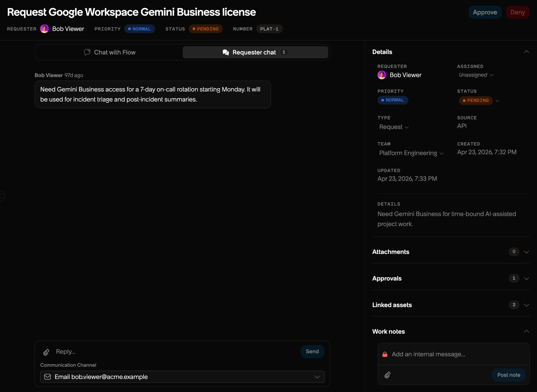Open the Communication Channel email dropdown
The image size is (537, 392).
tap(182, 377)
